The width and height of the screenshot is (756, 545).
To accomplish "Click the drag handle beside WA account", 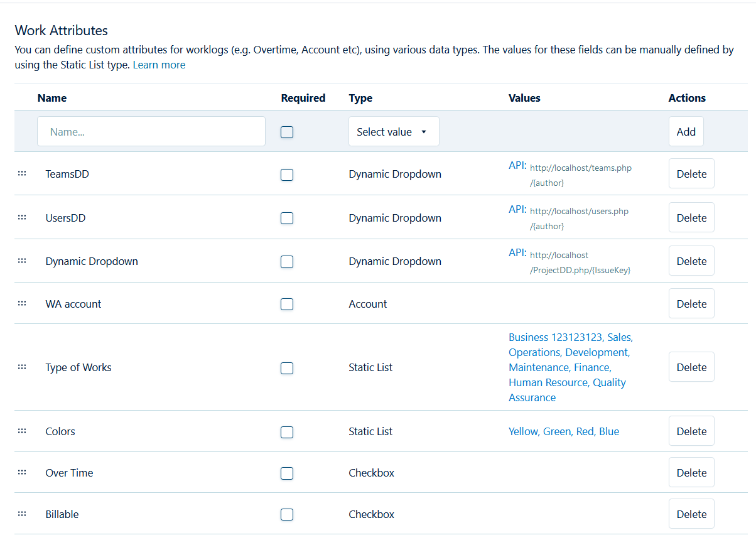I will click(22, 303).
